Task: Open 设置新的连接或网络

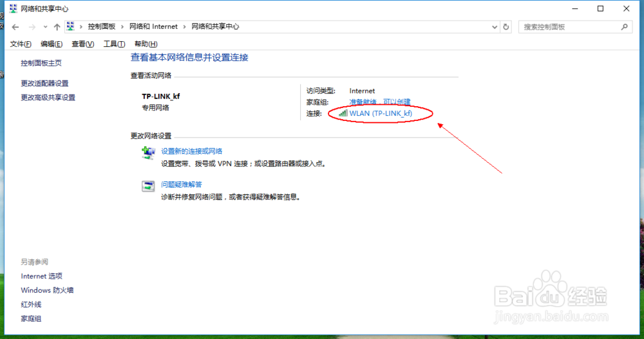Action: pyautogui.click(x=191, y=151)
